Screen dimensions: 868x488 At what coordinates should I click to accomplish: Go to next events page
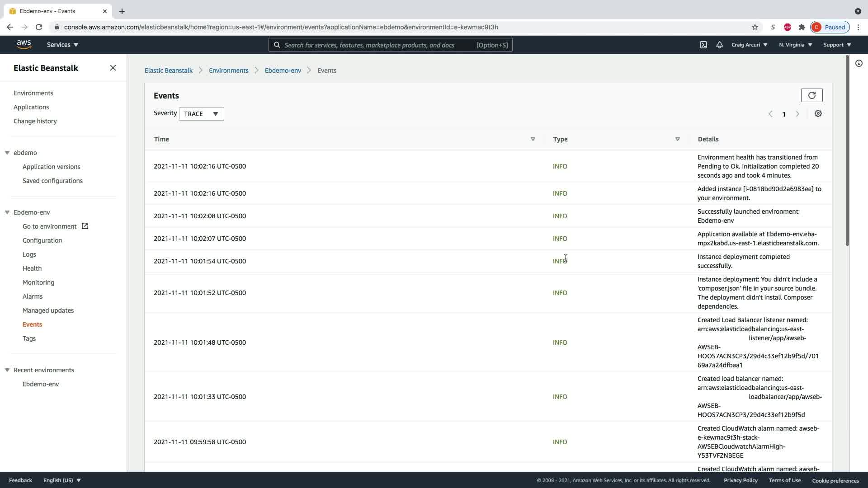pyautogui.click(x=797, y=114)
